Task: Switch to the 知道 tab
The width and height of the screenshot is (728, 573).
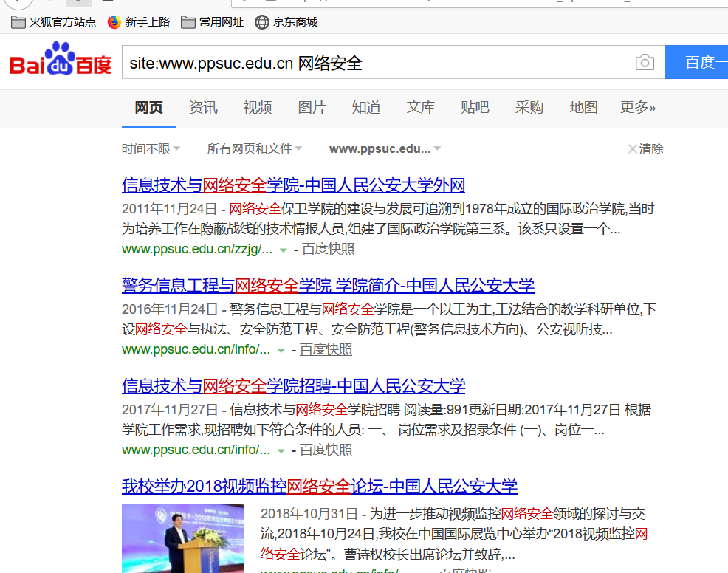Action: click(366, 108)
